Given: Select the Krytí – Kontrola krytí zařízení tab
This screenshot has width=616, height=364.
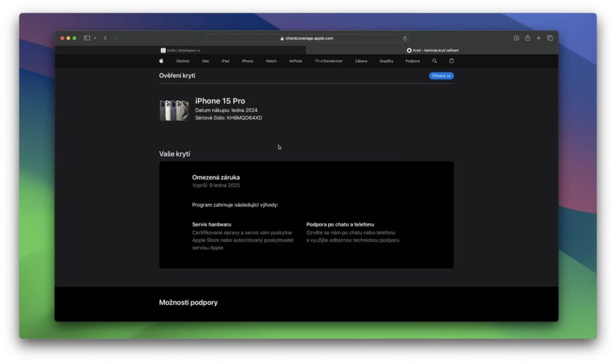Looking at the screenshot, I should (x=432, y=51).
